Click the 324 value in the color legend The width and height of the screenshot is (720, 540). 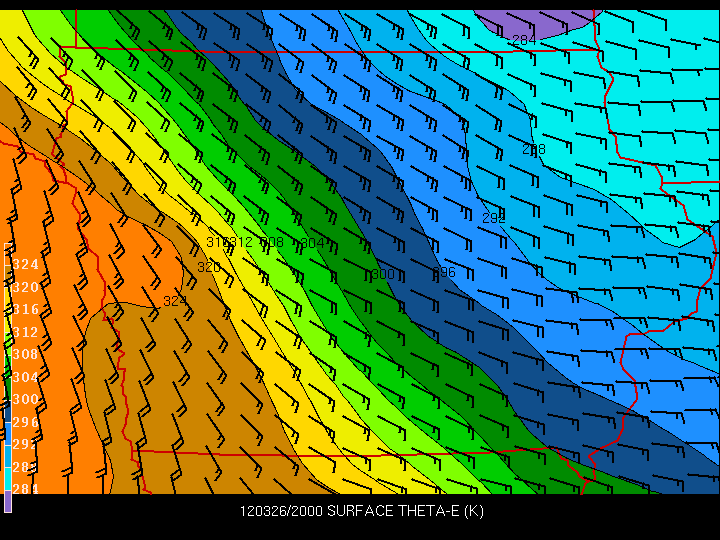point(26,264)
